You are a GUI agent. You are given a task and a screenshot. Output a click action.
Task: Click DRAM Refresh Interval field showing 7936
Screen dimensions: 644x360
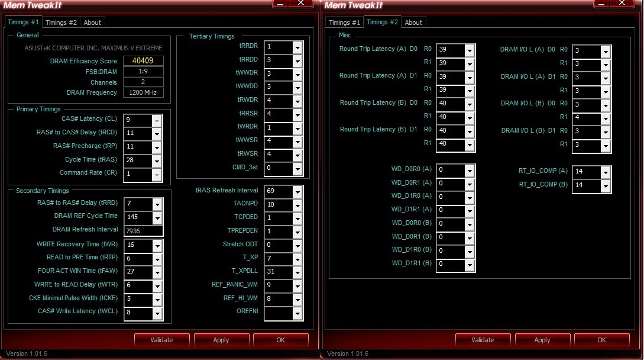coord(143,231)
